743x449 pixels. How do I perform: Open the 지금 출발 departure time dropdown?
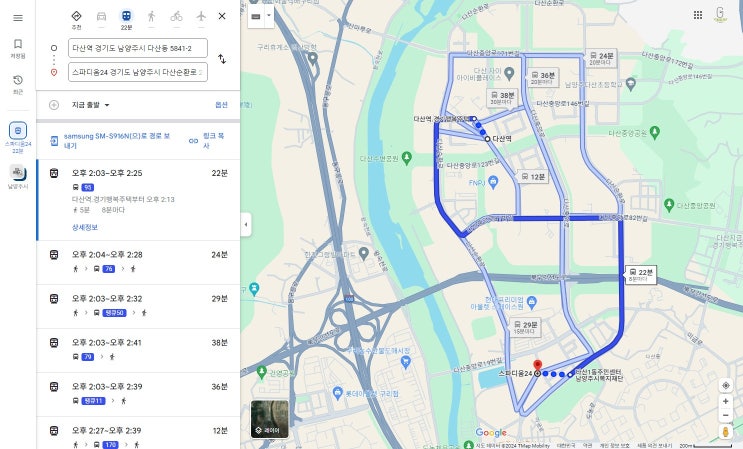(91, 105)
